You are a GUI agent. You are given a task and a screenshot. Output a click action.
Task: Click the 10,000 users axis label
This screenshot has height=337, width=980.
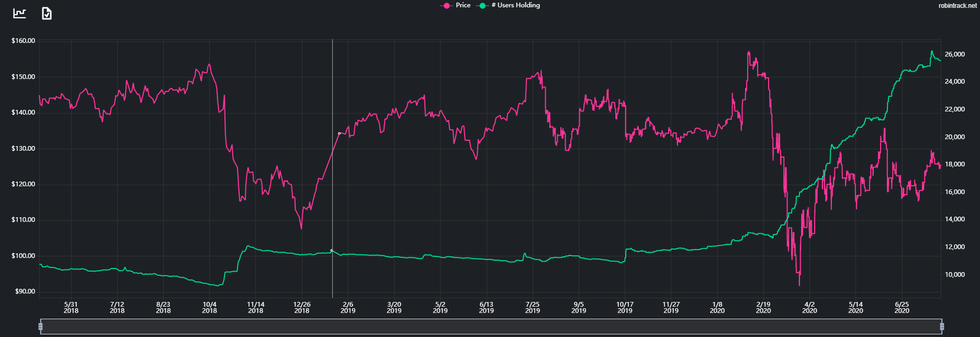pyautogui.click(x=955, y=275)
